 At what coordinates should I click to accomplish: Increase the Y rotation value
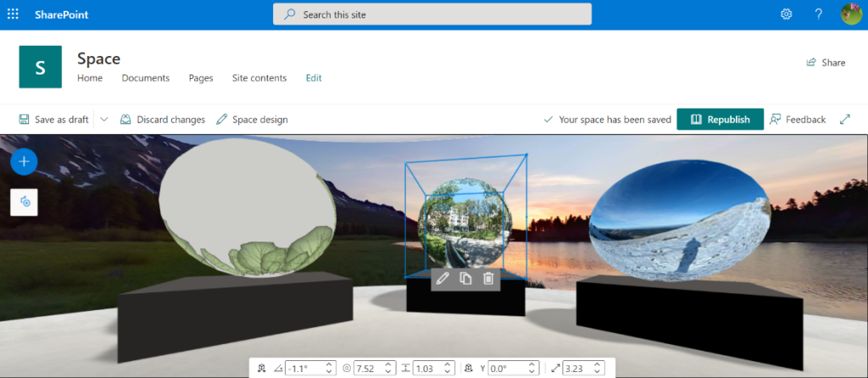[531, 364]
